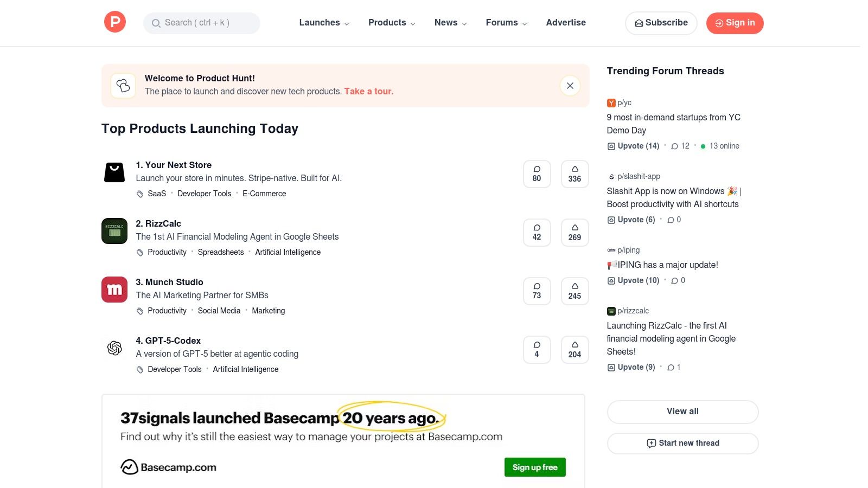The width and height of the screenshot is (868, 488).
Task: Open comments on Munch Studio (73)
Action: [x=537, y=291]
